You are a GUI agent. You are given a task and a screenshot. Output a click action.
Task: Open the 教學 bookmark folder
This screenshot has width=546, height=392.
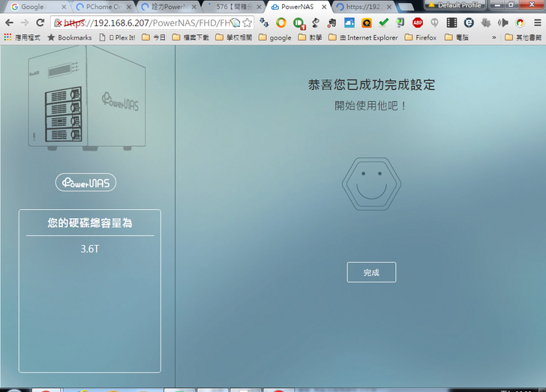(310, 37)
